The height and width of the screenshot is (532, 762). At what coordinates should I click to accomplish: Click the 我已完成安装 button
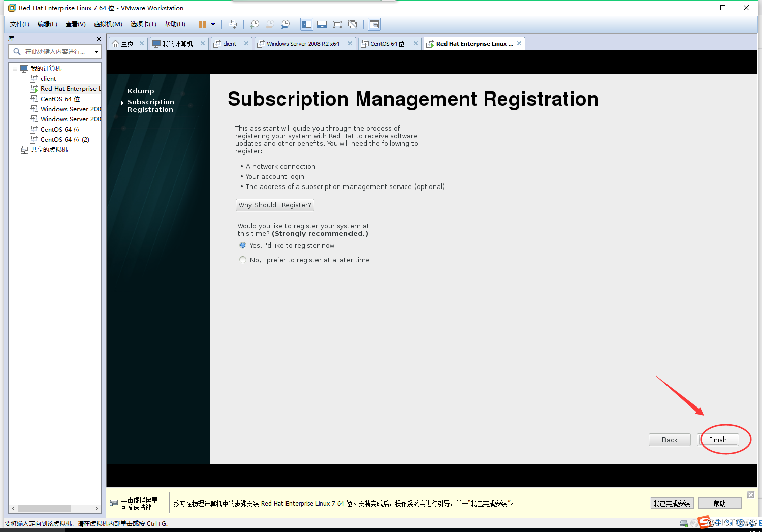pos(672,503)
